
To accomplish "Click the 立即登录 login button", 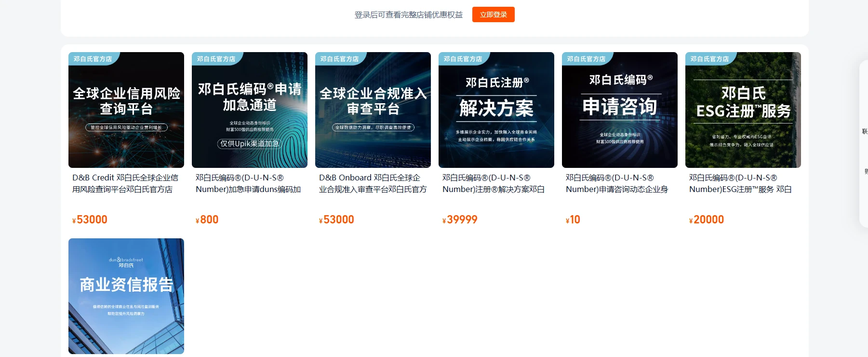I will coord(493,14).
